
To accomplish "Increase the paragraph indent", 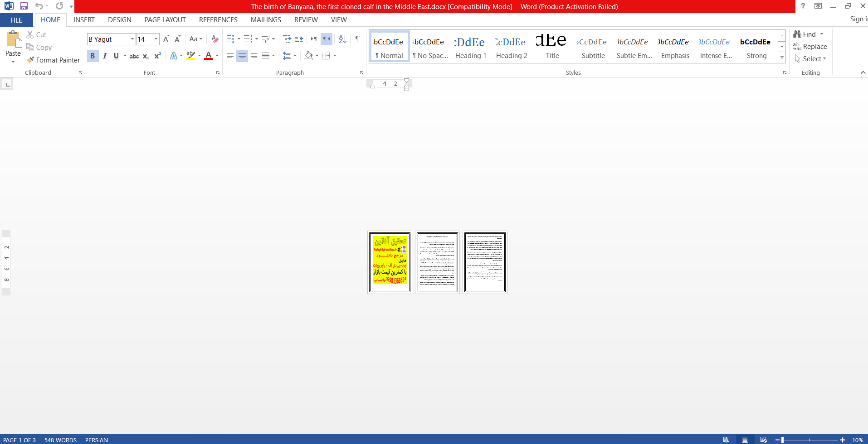I will click(x=299, y=39).
